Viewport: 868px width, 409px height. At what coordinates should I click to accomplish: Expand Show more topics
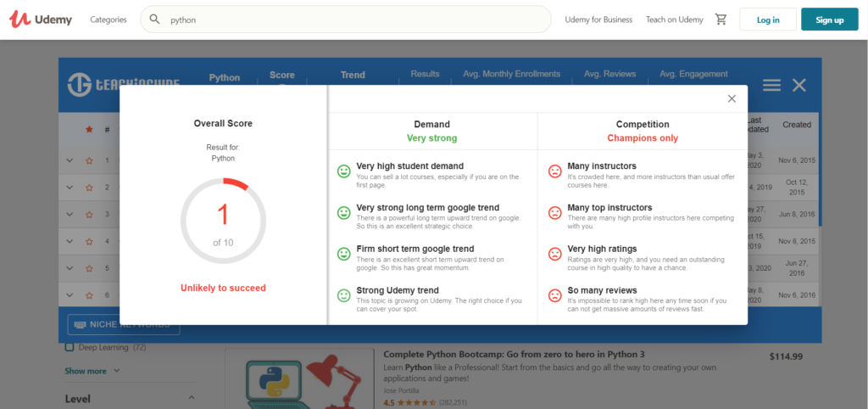[x=92, y=371]
